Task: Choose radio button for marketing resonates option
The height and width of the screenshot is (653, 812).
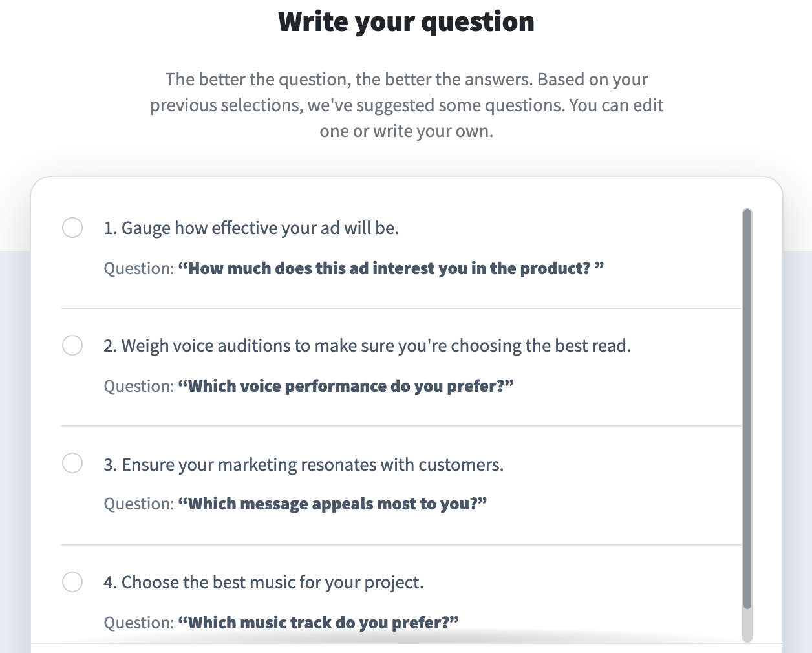Action: coord(72,464)
